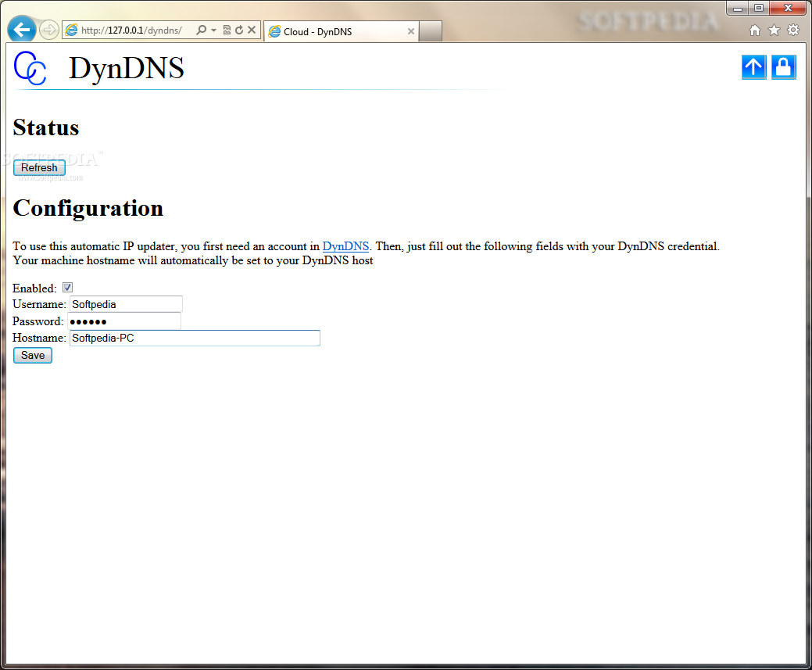Reload the page with the refresh icon
The image size is (812, 670).
238,30
